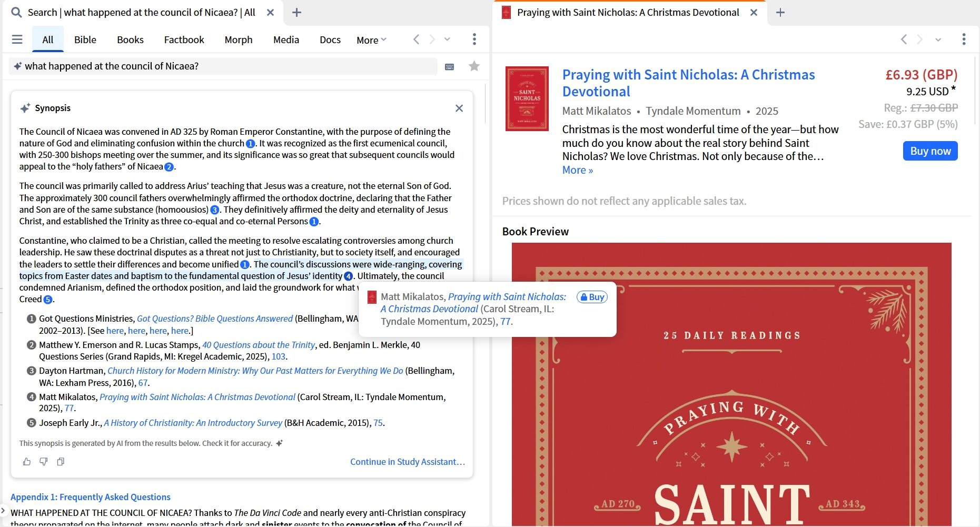The height and width of the screenshot is (527, 980).
Task: Click Buy now button
Action: 930,151
